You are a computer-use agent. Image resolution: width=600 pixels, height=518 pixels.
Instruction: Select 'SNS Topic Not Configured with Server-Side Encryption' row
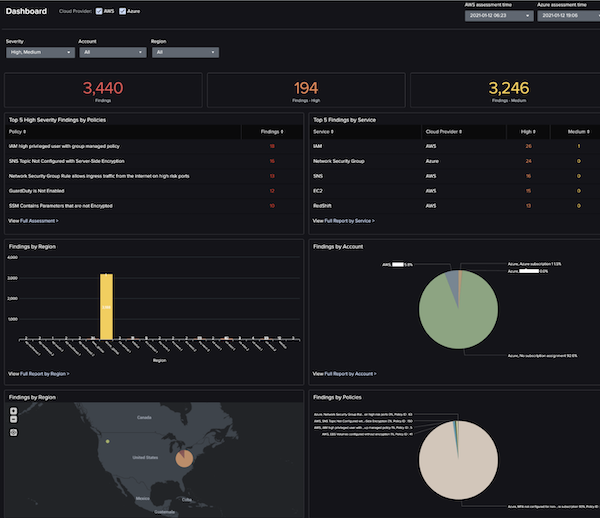click(154, 161)
